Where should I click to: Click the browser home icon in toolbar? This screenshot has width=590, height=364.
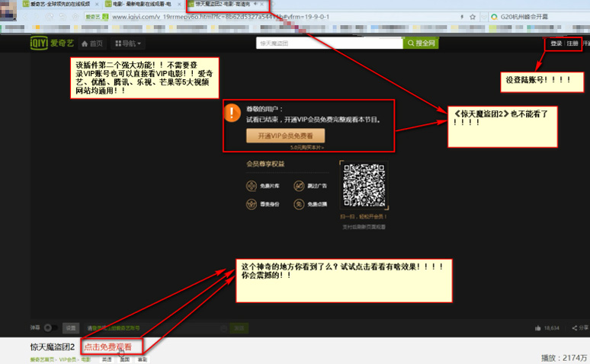[75, 17]
